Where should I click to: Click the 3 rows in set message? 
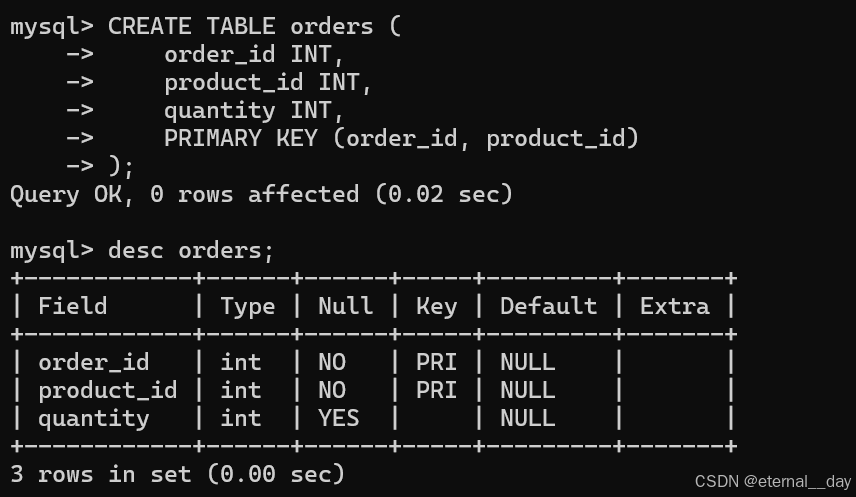click(177, 474)
